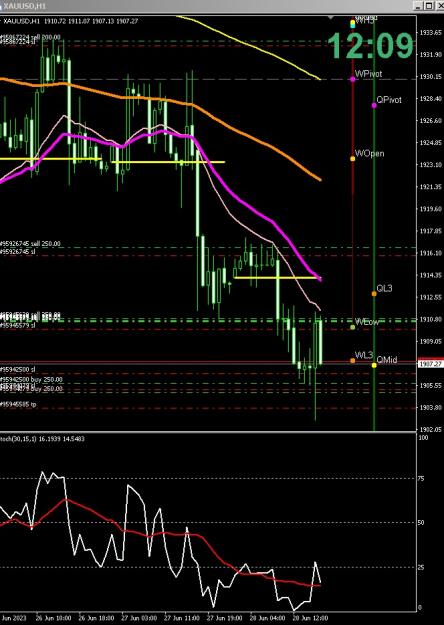This screenshot has height=625, width=444.
Task: Minimize the XAUUSD,H1 chart window
Action: pyautogui.click(x=418, y=6)
